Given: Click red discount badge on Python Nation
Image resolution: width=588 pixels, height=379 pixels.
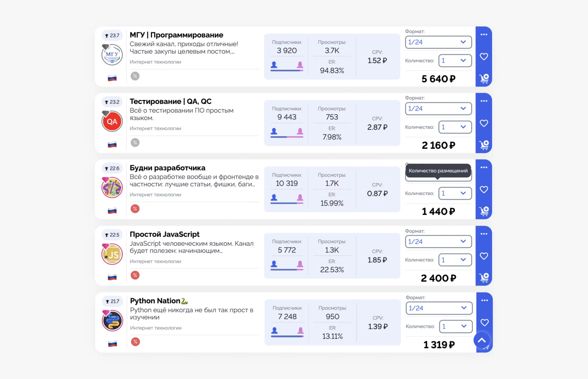Looking at the screenshot, I should tap(135, 342).
